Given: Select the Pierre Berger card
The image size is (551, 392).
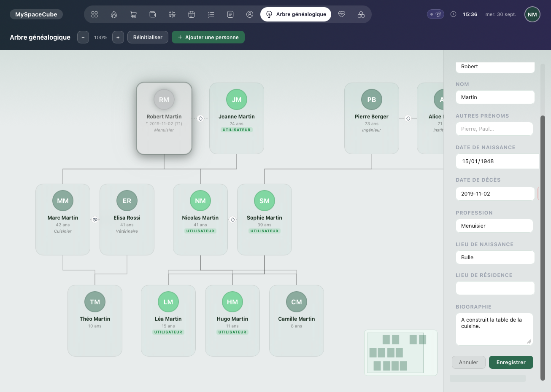Looking at the screenshot, I should pos(372,118).
